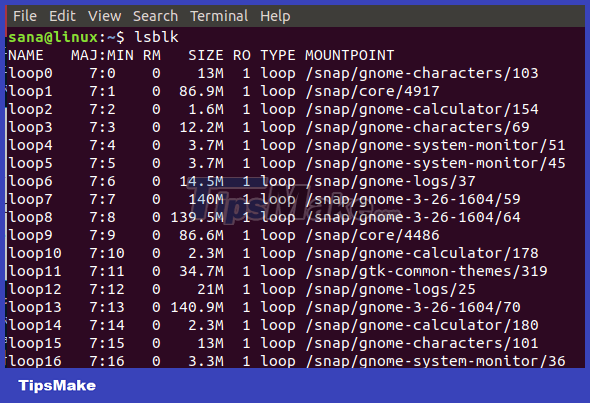
Task: Click the loop14 device name
Action: coord(35,325)
